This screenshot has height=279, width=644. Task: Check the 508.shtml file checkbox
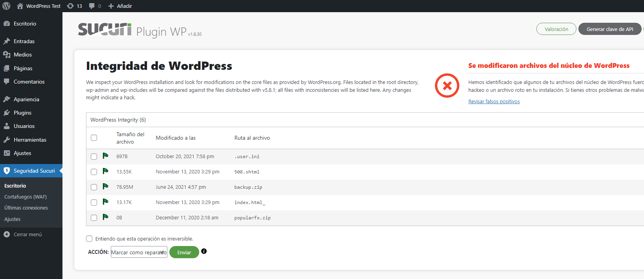(x=94, y=172)
